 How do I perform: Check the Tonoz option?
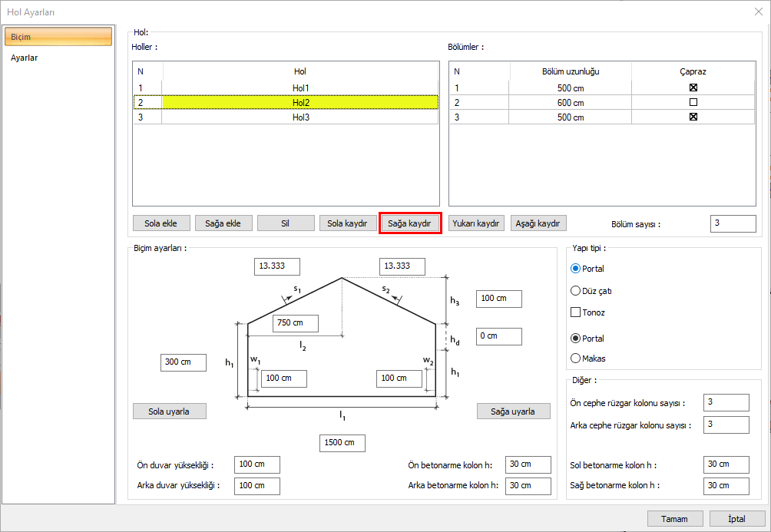pyautogui.click(x=576, y=312)
